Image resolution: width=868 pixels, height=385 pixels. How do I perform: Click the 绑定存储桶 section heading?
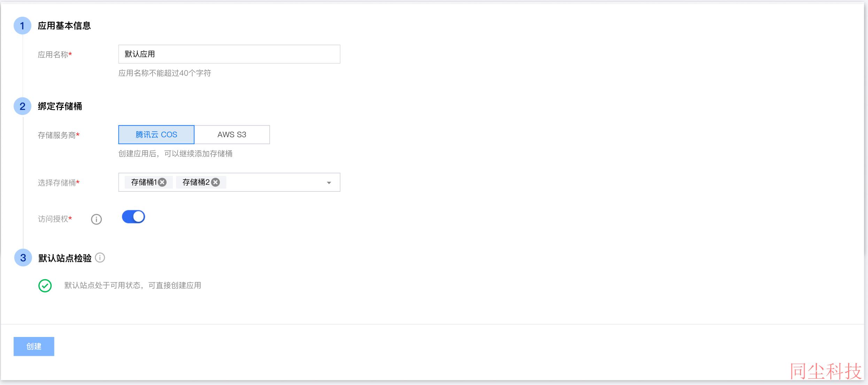point(60,106)
